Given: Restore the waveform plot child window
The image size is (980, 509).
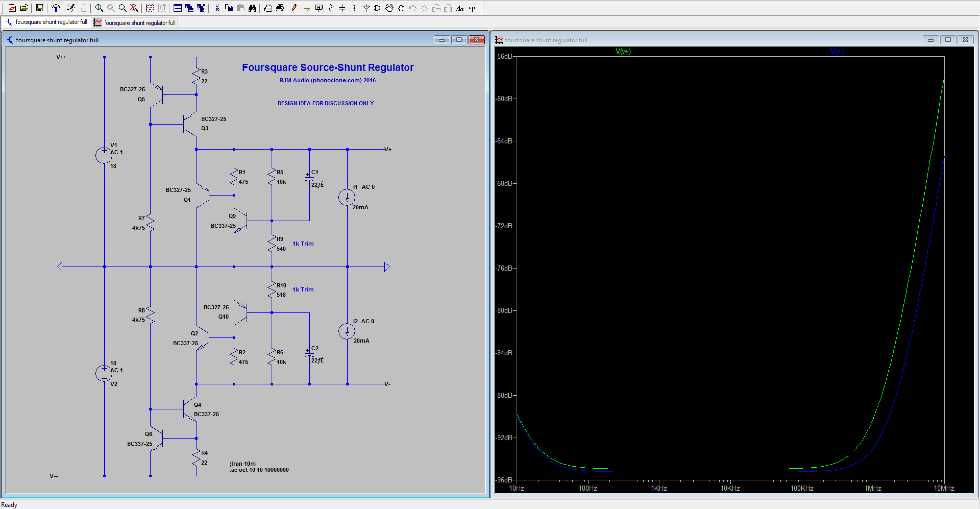Looking at the screenshot, I should [948, 40].
